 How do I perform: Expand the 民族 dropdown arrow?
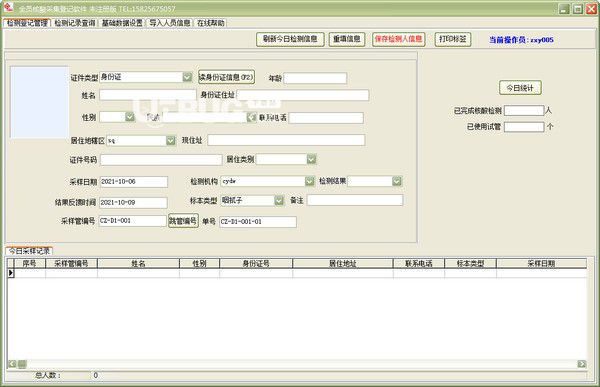tap(251, 117)
